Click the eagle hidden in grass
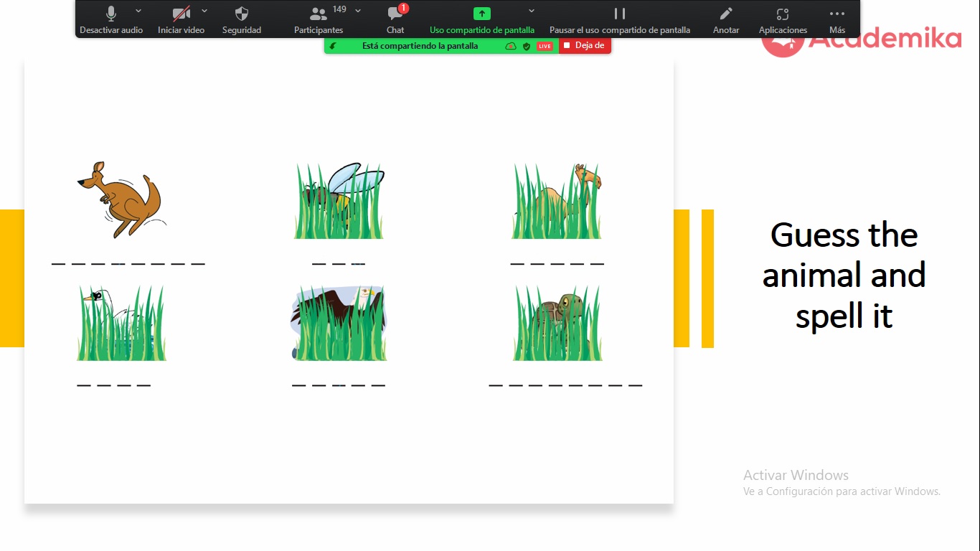980x551 pixels. [x=339, y=323]
